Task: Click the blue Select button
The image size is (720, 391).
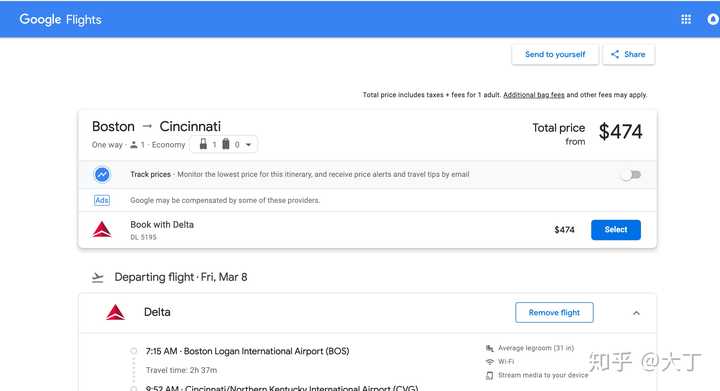Action: coord(616,229)
